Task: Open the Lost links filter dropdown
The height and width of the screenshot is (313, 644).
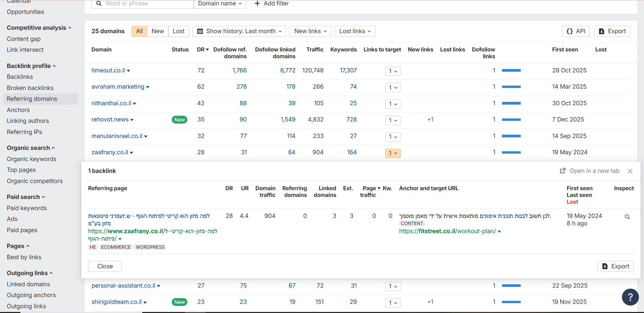Action: [x=355, y=31]
